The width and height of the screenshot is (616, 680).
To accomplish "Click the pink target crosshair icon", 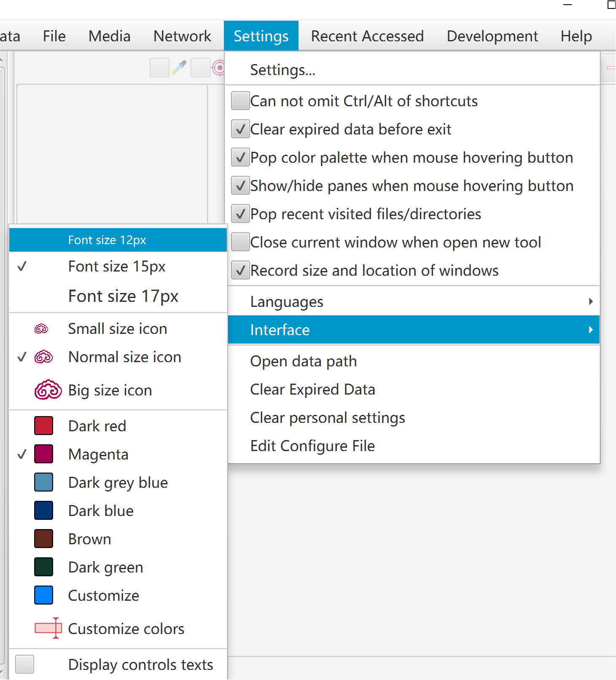I will [218, 67].
